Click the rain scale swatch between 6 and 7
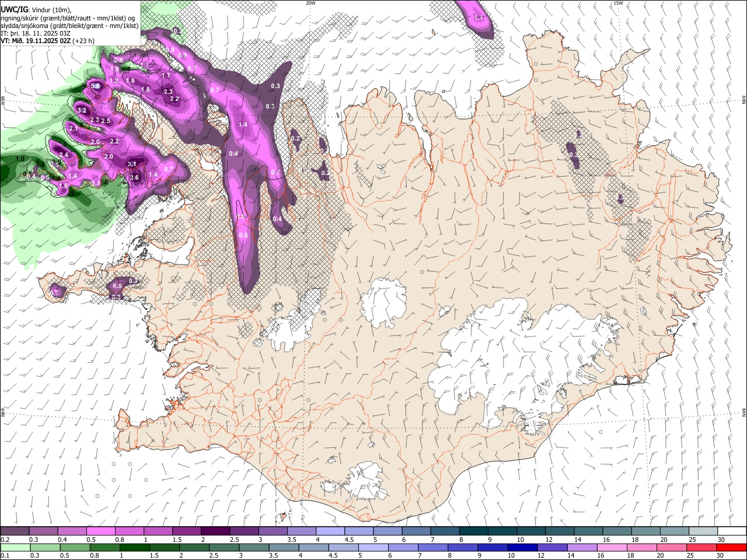 pyautogui.click(x=403, y=547)
